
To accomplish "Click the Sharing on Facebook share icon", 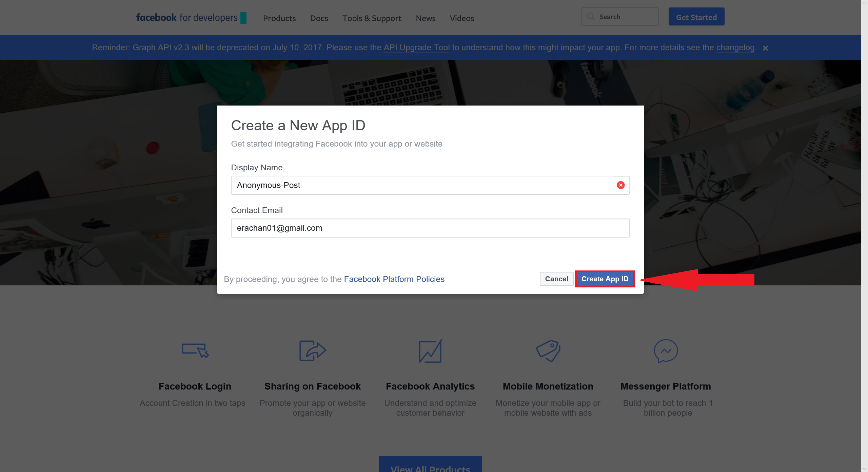I will [312, 350].
